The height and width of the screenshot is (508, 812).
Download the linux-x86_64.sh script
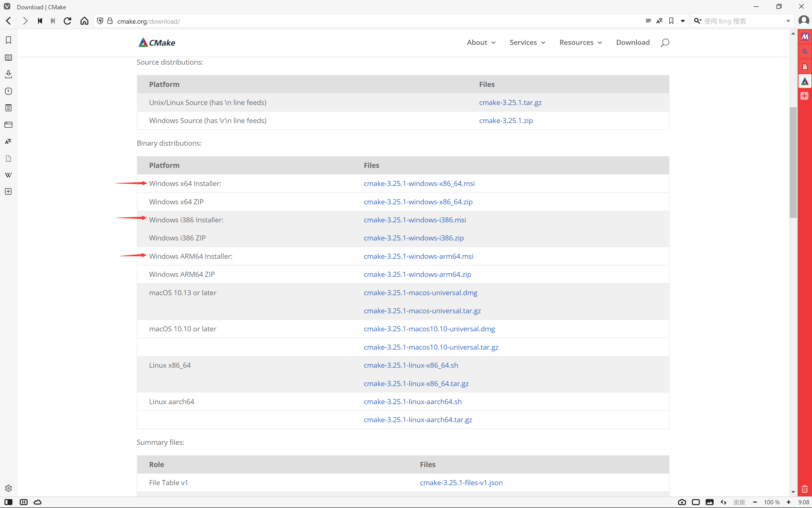pos(411,365)
